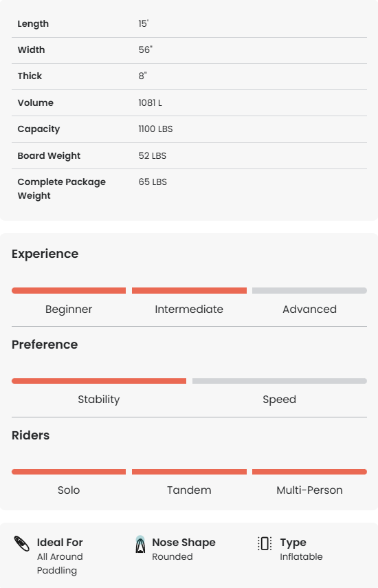Screen dimensions: 378x588
Task: Click the inflatable Type icon
Action: 265,543
